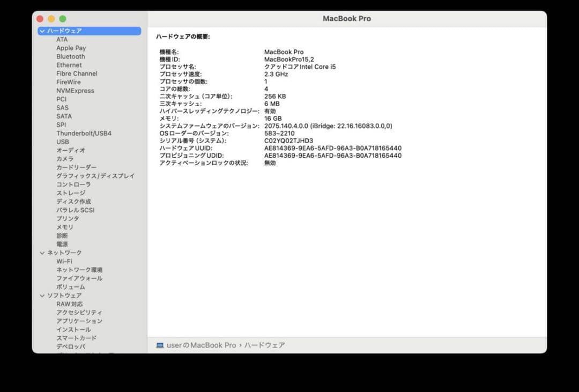Select ATA in the hardware list

click(62, 39)
